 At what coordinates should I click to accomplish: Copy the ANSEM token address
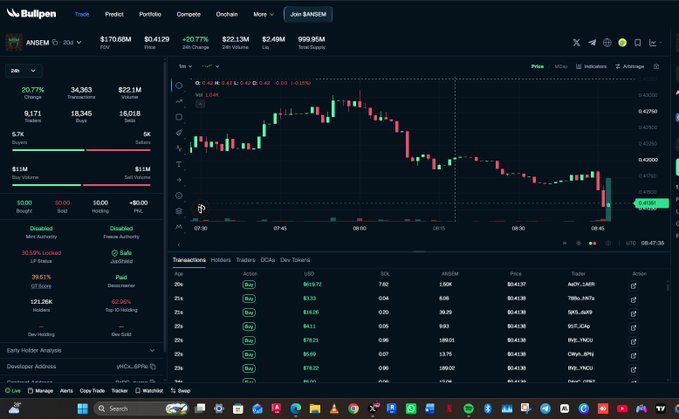55,42
